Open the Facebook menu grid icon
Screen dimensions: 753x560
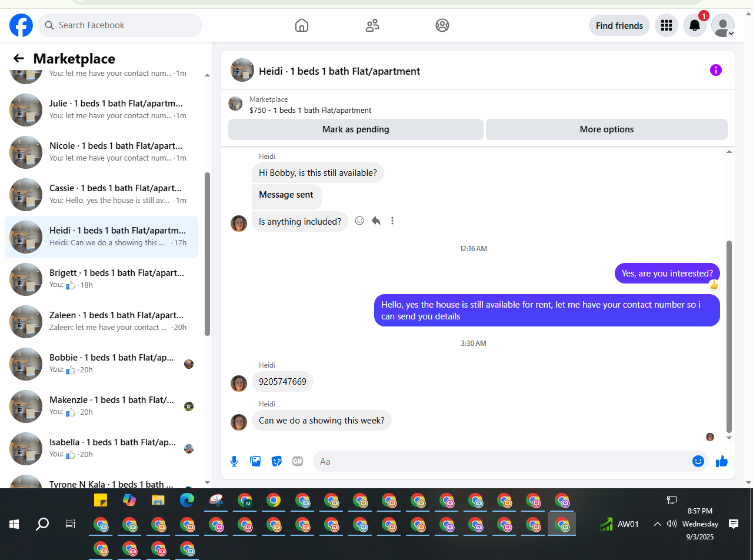tap(667, 25)
